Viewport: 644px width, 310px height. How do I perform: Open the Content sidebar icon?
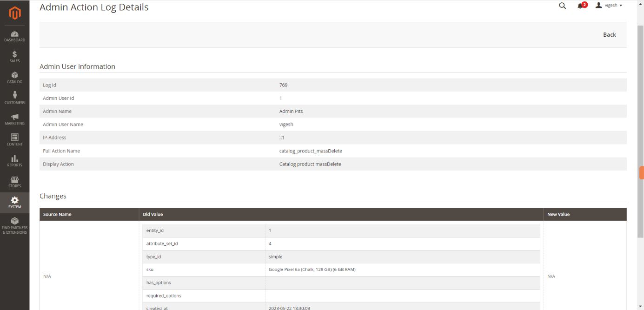[x=14, y=140]
